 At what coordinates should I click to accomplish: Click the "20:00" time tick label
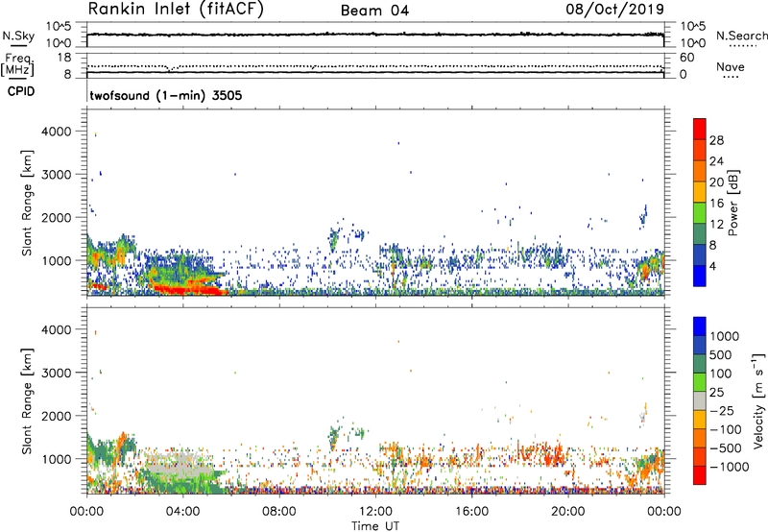(567, 512)
